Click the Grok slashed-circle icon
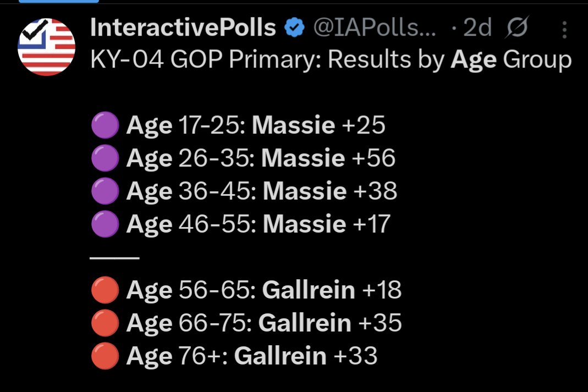The image size is (588, 392). (516, 27)
